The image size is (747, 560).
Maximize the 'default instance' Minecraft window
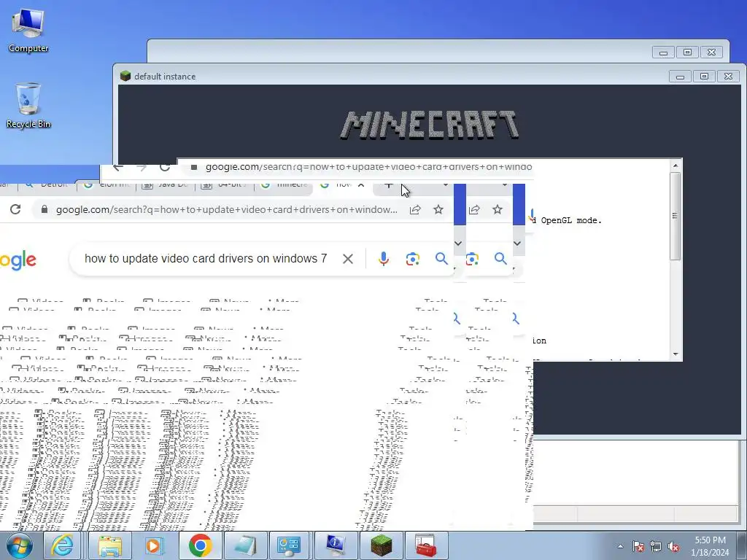[704, 76]
